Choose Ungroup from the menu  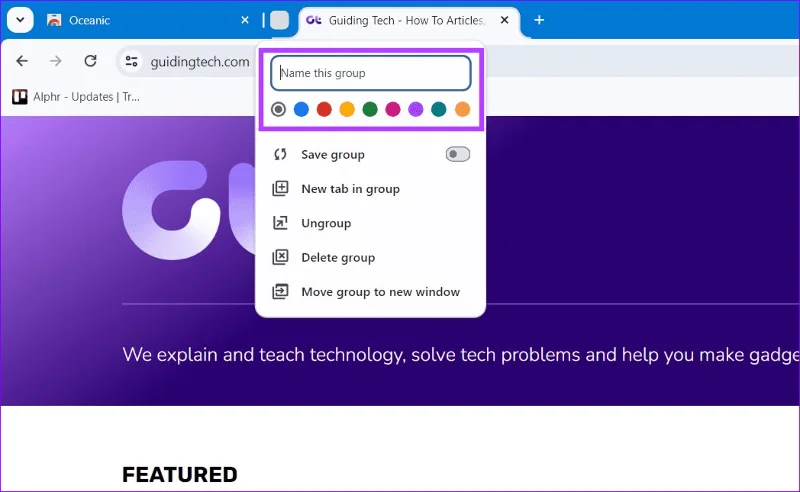coord(370,223)
